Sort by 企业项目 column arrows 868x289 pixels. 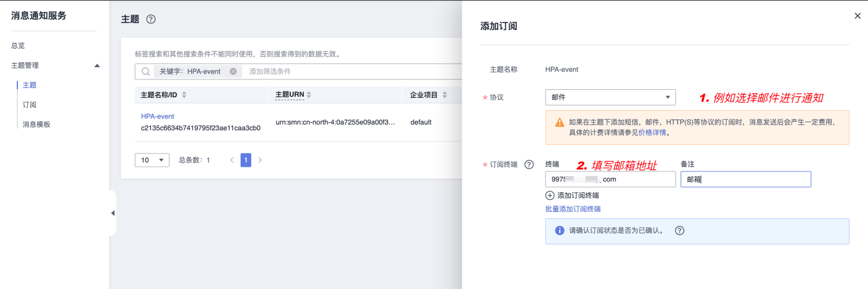click(x=444, y=95)
